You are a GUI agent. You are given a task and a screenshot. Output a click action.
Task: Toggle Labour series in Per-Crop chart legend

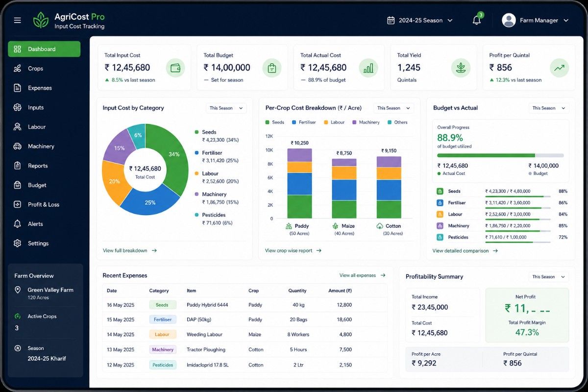click(x=334, y=122)
